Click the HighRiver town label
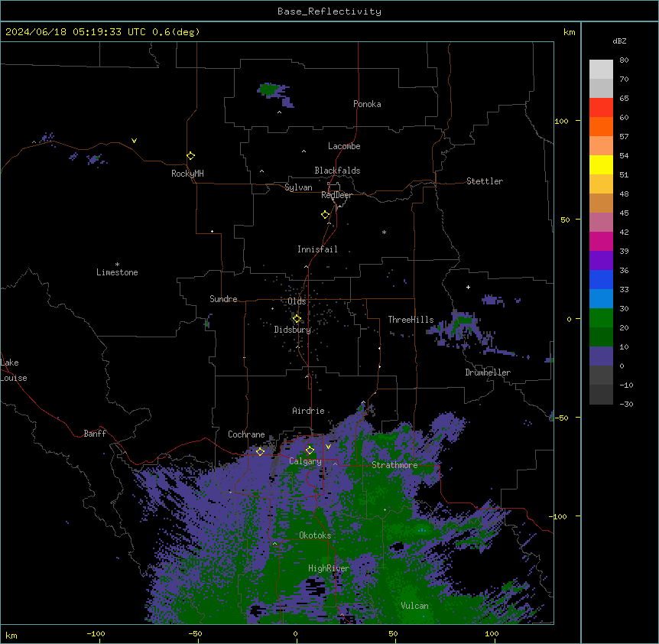Image resolution: width=659 pixels, height=644 pixels. (x=329, y=568)
